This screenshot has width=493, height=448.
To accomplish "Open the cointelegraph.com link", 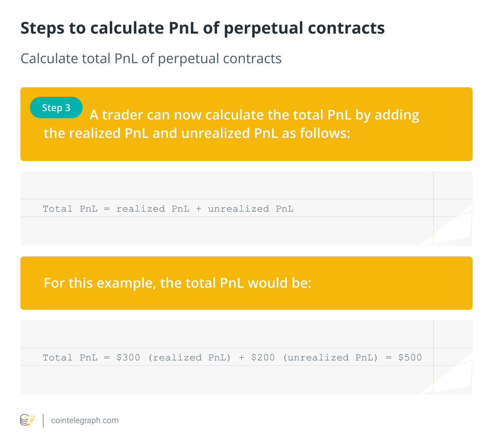I will 85,420.
